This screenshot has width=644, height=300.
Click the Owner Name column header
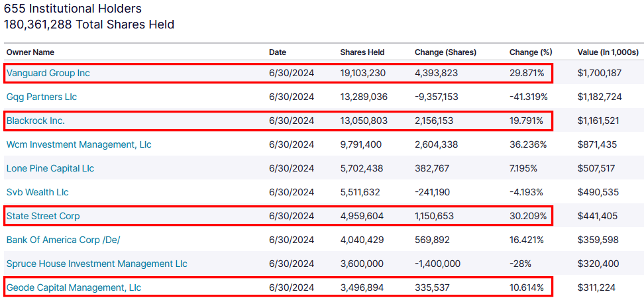pos(30,52)
